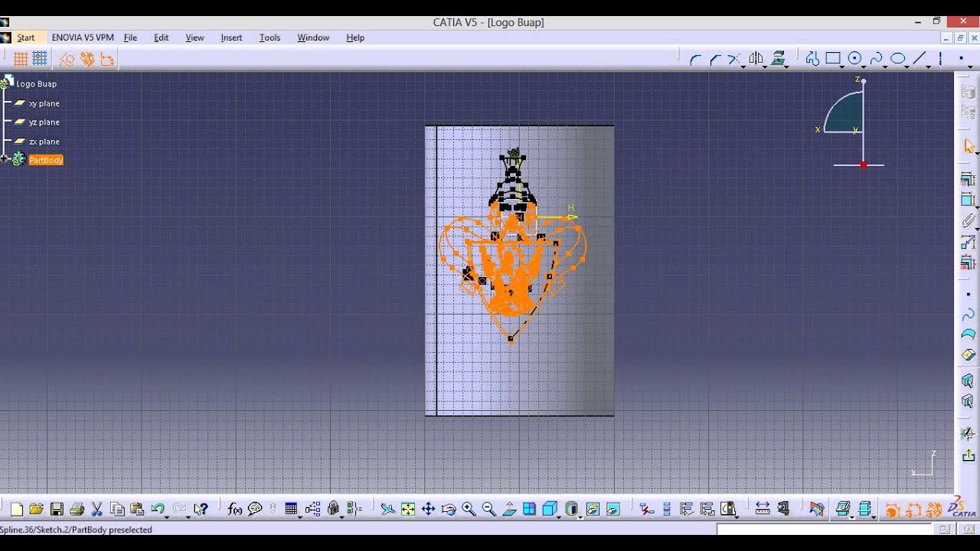Viewport: 980px width, 551px height.
Task: Open the Window menu
Action: tap(313, 37)
